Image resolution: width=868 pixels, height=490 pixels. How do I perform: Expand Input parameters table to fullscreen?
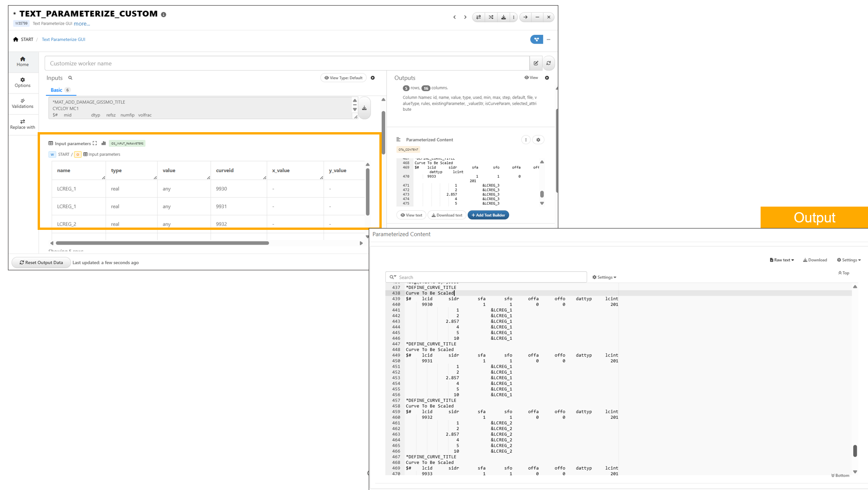click(95, 143)
